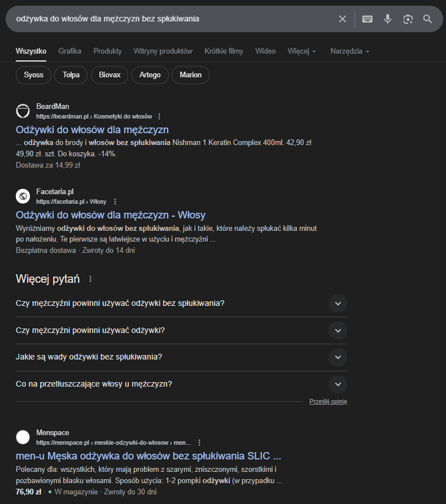Switch to the Grafika tab
This screenshot has width=446, height=504.
pyautogui.click(x=70, y=51)
